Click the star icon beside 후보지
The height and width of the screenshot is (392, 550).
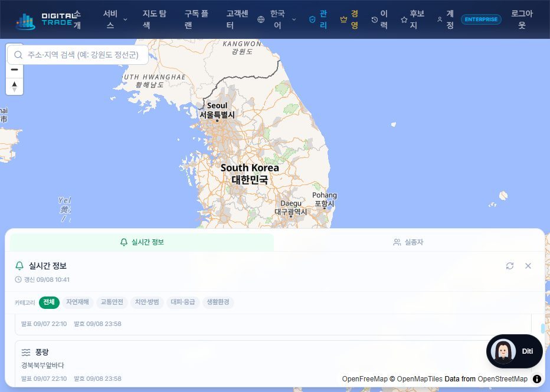coord(404,19)
